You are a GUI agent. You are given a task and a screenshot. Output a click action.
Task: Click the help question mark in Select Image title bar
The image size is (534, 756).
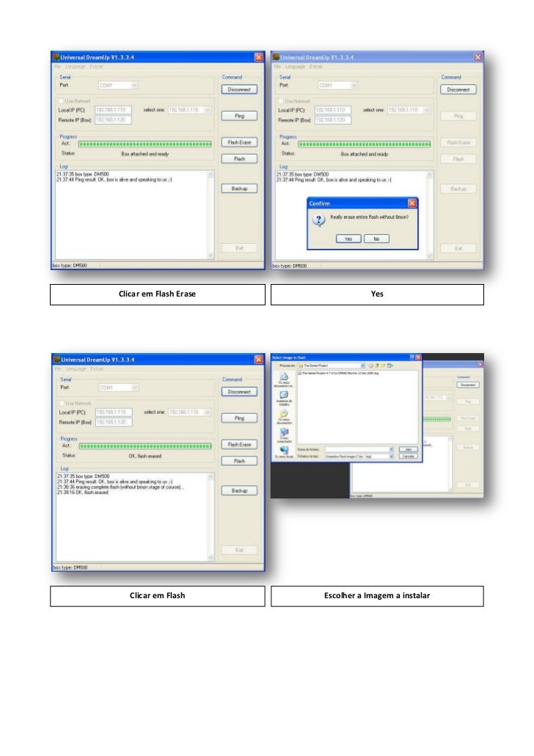click(x=412, y=357)
